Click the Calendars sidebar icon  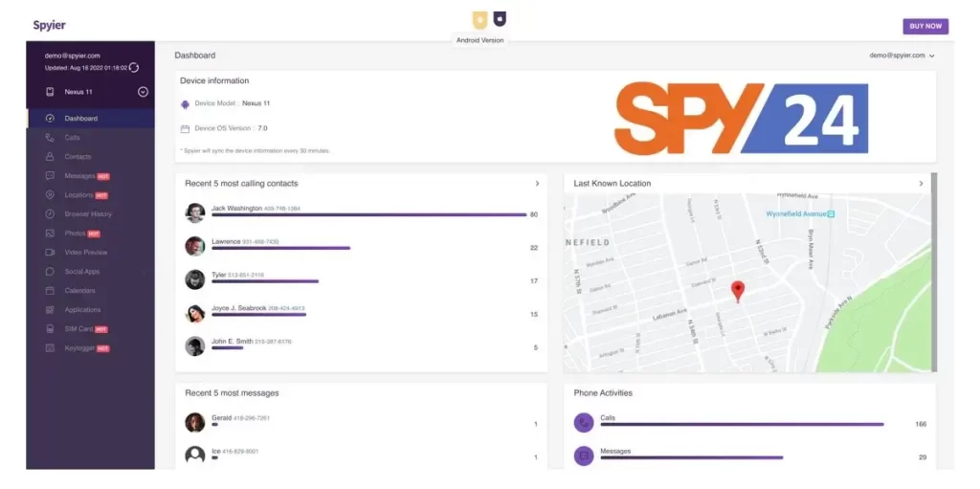50,291
